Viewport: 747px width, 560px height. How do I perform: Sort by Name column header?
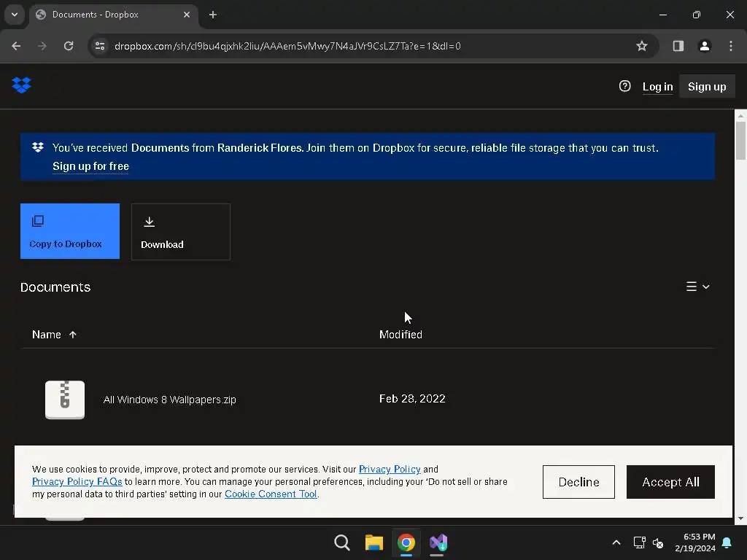tap(54, 335)
